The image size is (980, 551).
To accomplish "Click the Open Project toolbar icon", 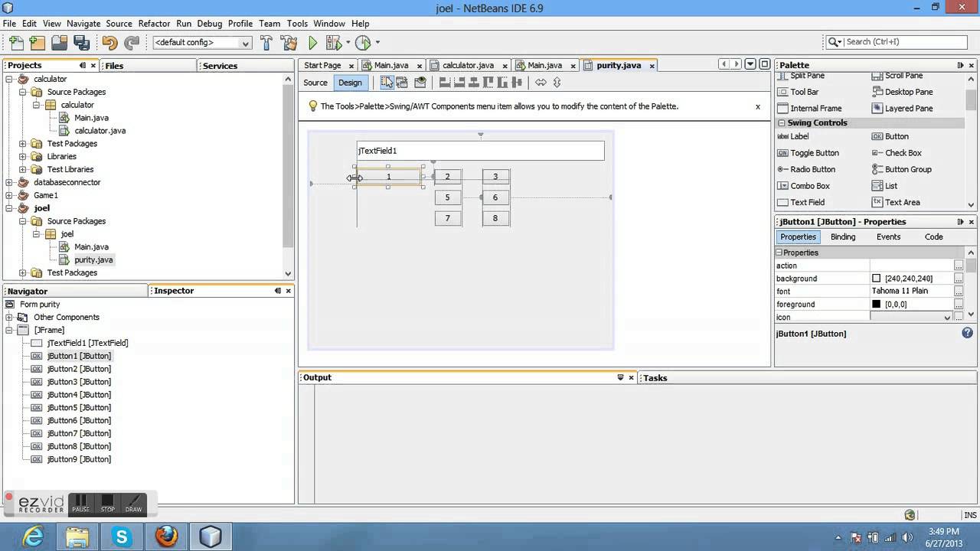I will point(59,43).
